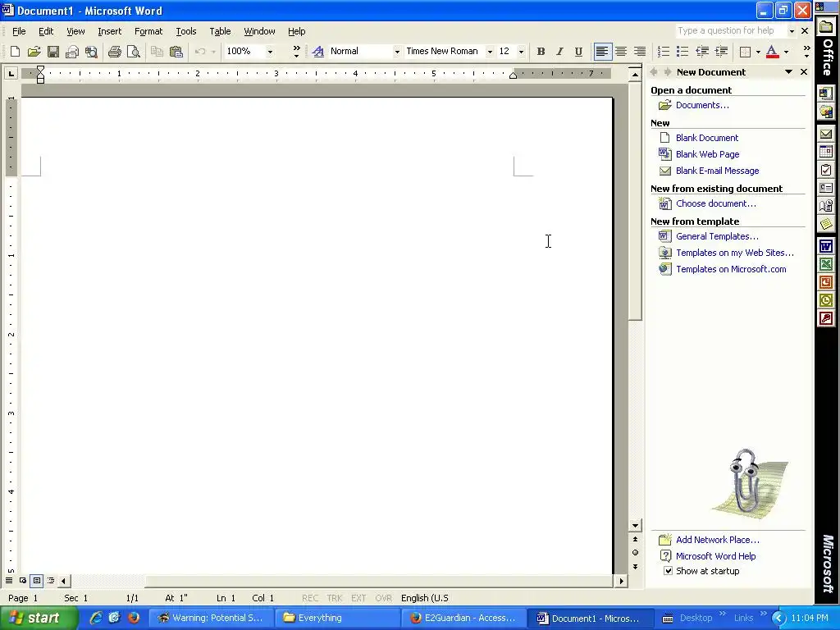The width and height of the screenshot is (840, 630).
Task: Click the Outside Border icon
Action: [745, 52]
